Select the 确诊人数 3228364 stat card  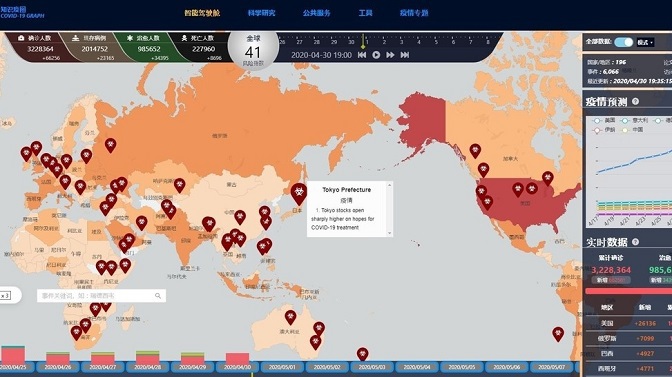(40, 47)
